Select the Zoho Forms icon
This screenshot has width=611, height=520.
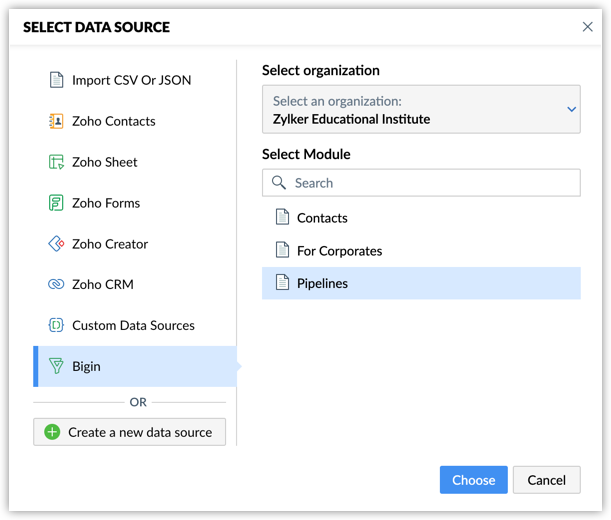tap(56, 203)
